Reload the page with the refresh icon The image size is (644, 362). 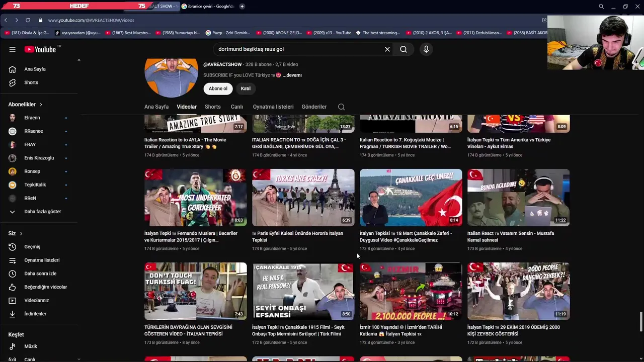(x=28, y=20)
